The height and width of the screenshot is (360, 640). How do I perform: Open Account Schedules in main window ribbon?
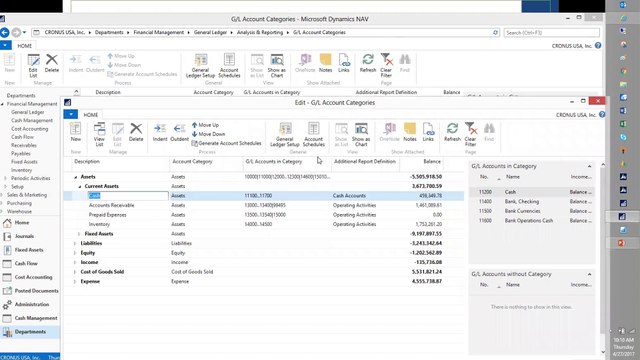[x=229, y=65]
